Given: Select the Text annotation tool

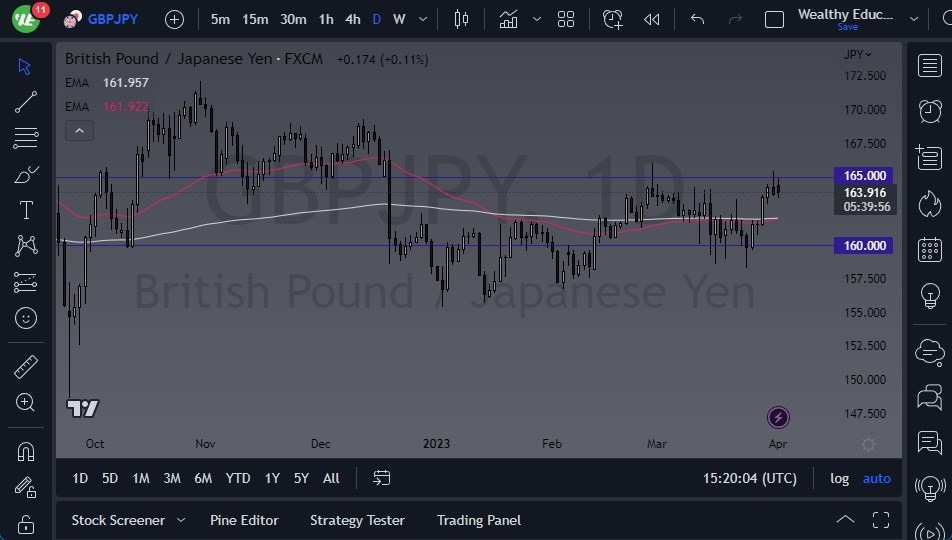Looking at the screenshot, I should (x=26, y=210).
